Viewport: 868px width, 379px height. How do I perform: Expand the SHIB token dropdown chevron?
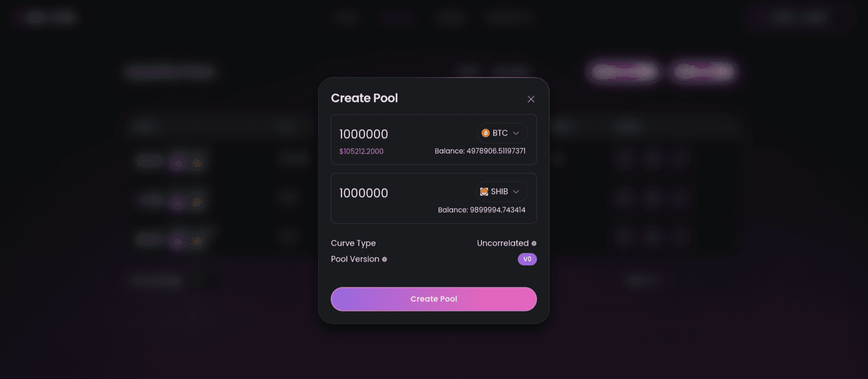tap(516, 192)
